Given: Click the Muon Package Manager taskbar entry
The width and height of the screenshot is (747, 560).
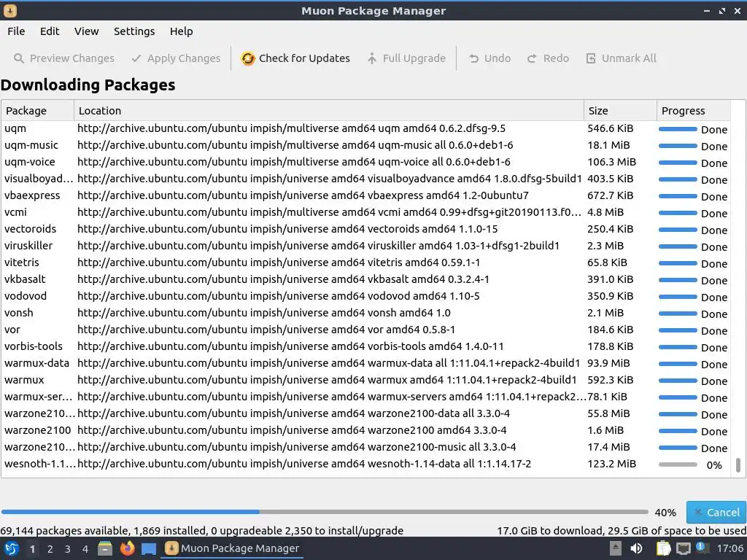Looking at the screenshot, I should [233, 548].
